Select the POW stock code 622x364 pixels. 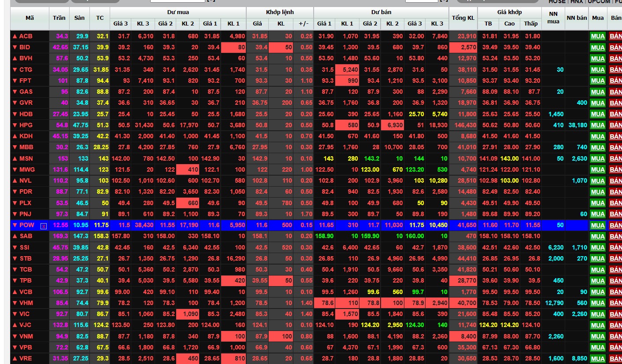coord(27,225)
